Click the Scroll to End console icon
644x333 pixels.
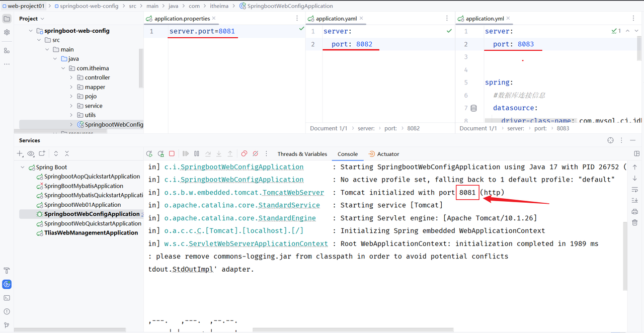click(x=635, y=201)
